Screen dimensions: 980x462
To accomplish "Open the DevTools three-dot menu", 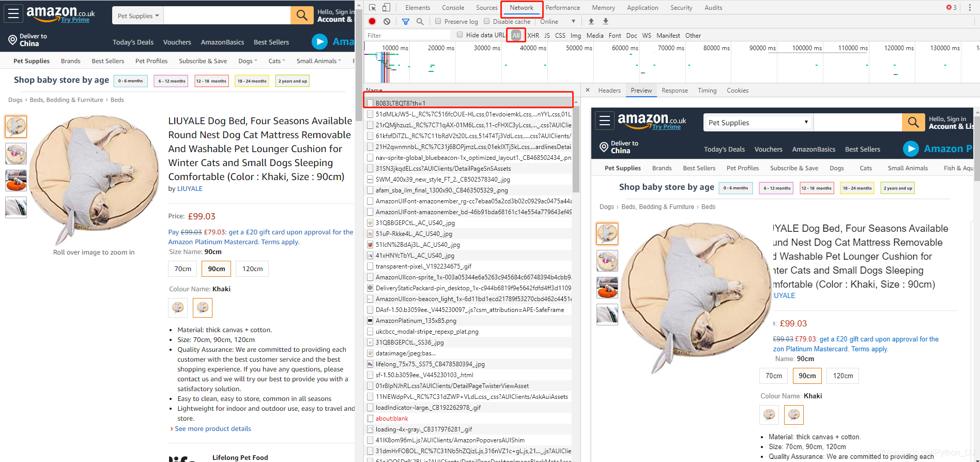I will click(970, 7).
